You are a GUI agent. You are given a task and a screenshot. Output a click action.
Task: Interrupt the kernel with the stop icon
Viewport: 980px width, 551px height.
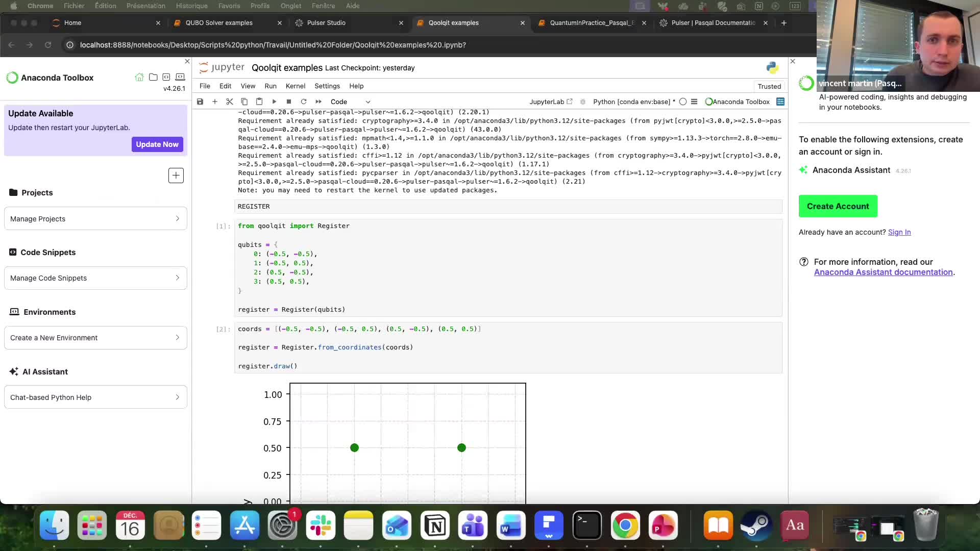[289, 102]
